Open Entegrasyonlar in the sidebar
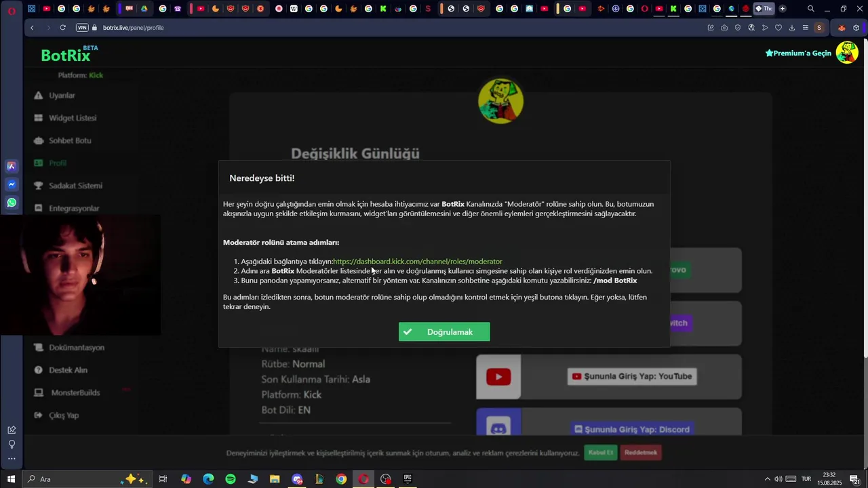The width and height of the screenshot is (868, 488). (74, 208)
